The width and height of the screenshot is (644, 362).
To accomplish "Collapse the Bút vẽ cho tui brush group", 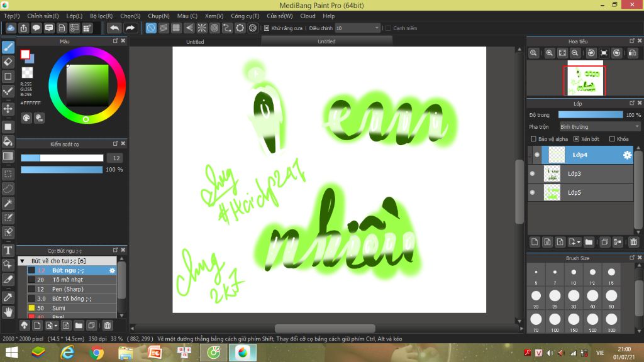I will pyautogui.click(x=22, y=261).
